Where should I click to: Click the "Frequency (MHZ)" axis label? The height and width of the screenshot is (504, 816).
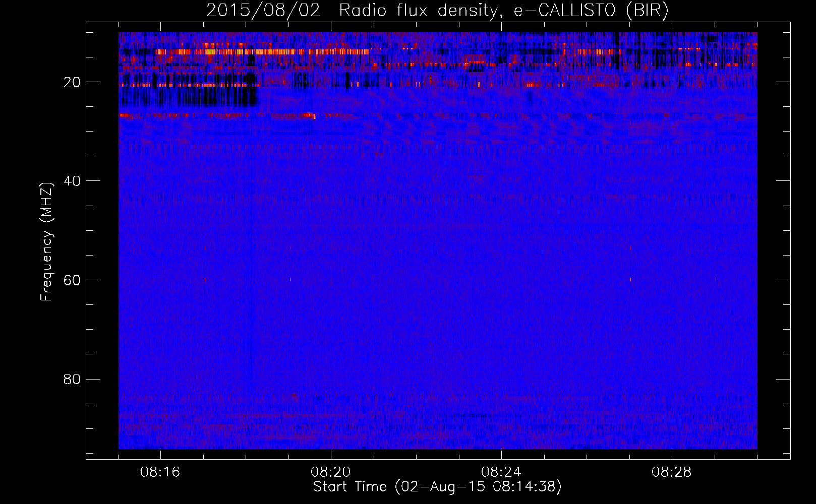tap(46, 242)
